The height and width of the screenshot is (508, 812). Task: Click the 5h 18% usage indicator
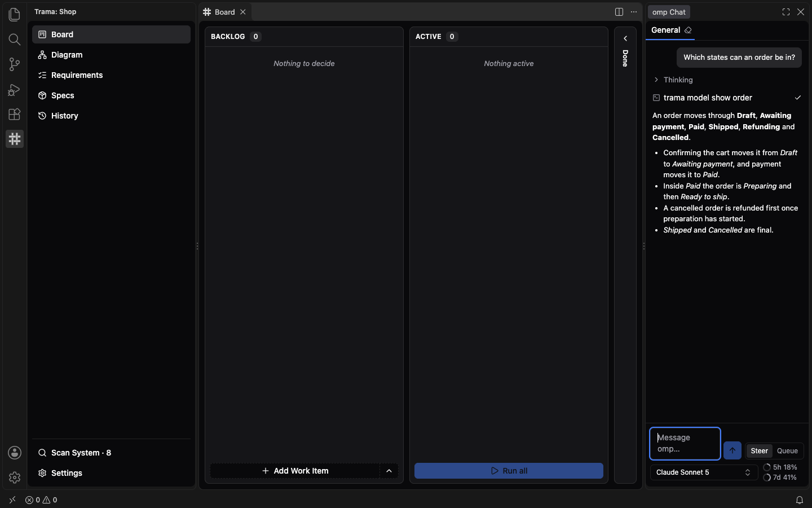click(780, 467)
